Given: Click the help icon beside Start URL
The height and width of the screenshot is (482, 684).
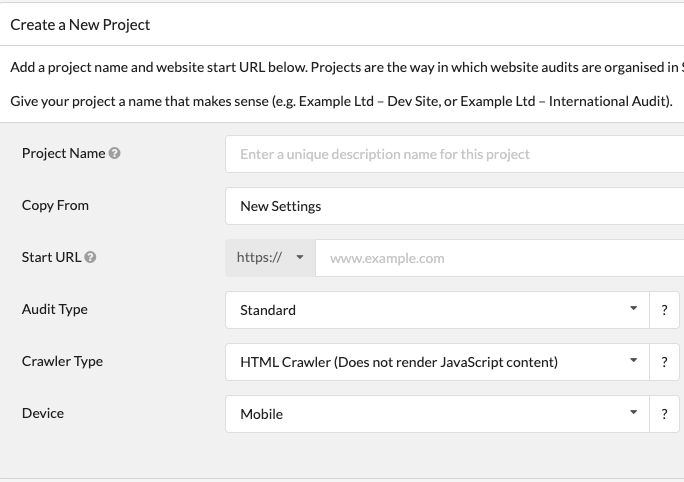Looking at the screenshot, I should 91,258.
